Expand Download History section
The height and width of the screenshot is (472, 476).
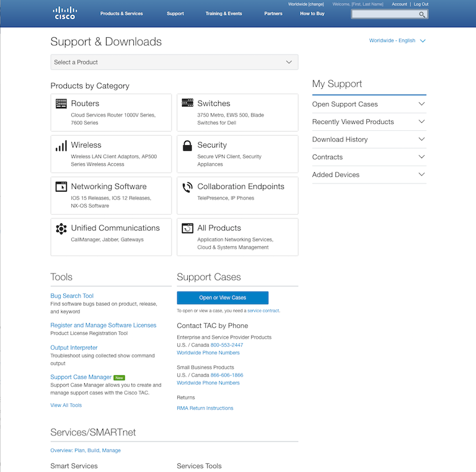(369, 140)
